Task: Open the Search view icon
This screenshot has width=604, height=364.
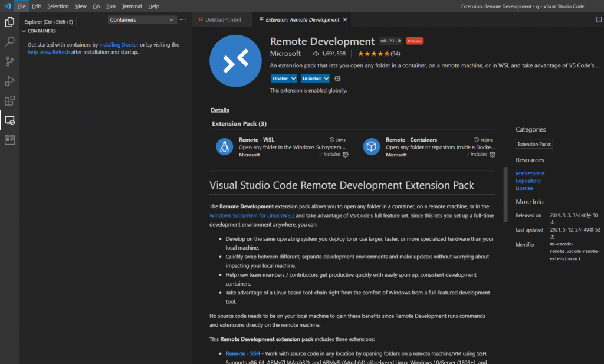Action: [x=9, y=42]
